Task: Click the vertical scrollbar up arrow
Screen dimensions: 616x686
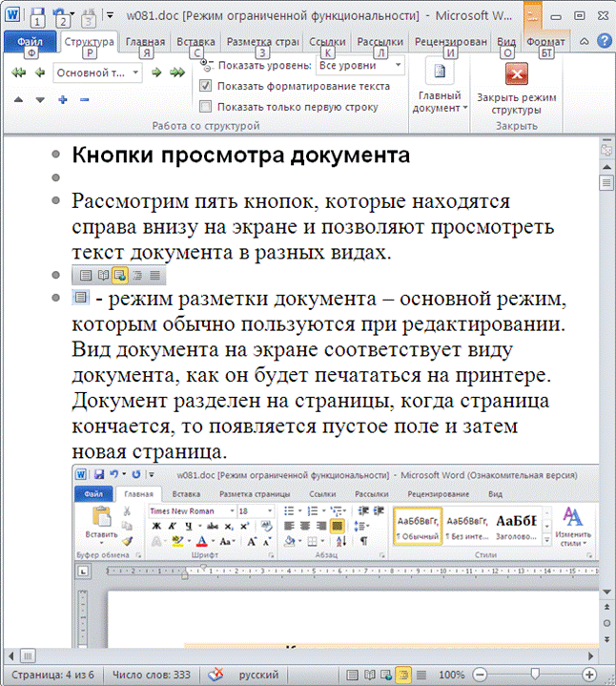Action: click(x=606, y=167)
